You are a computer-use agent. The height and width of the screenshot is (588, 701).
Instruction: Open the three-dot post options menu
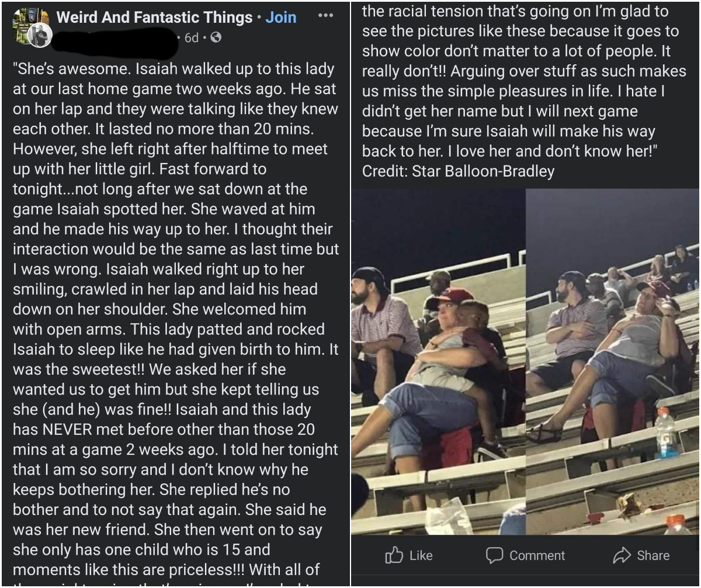[325, 16]
